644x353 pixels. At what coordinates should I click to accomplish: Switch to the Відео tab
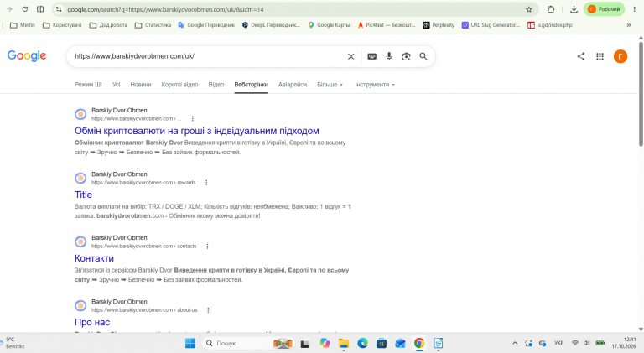216,85
